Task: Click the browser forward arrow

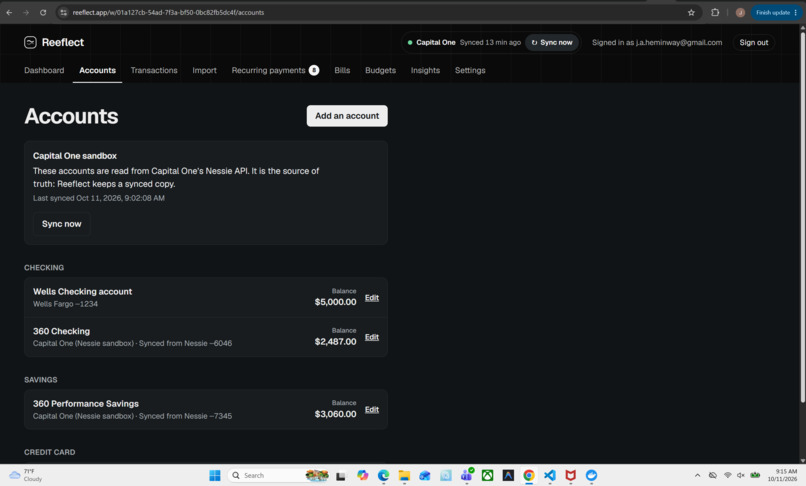Action: 26,12
